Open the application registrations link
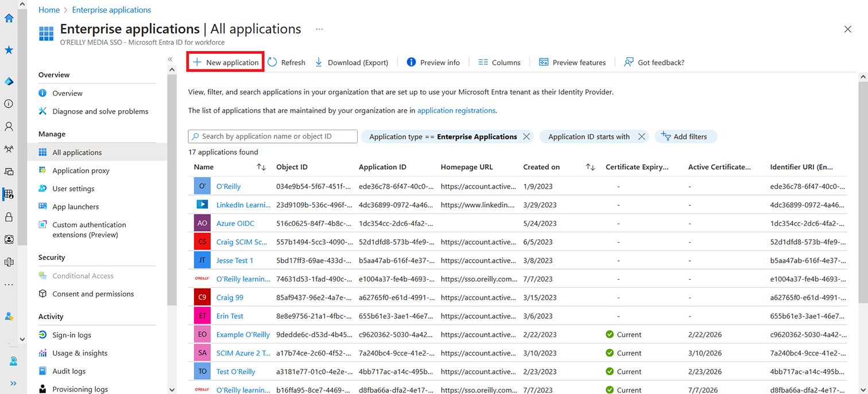Image resolution: width=868 pixels, height=394 pixels. (456, 111)
